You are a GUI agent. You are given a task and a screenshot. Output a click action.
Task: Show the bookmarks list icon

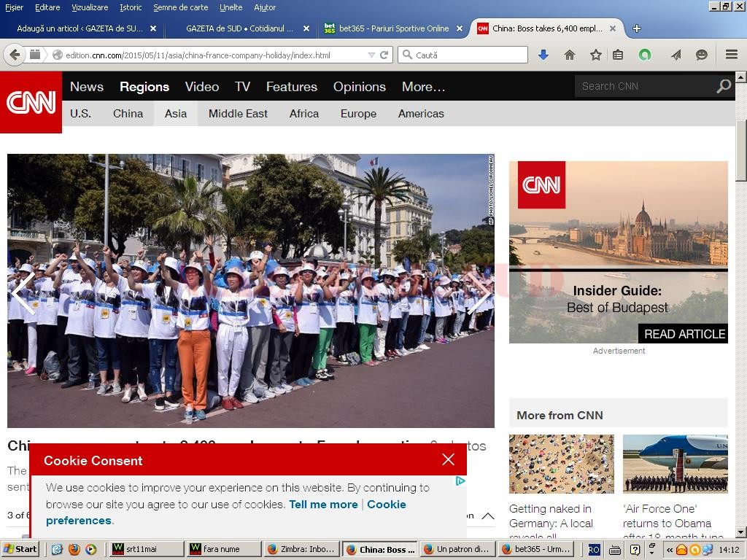click(x=618, y=55)
